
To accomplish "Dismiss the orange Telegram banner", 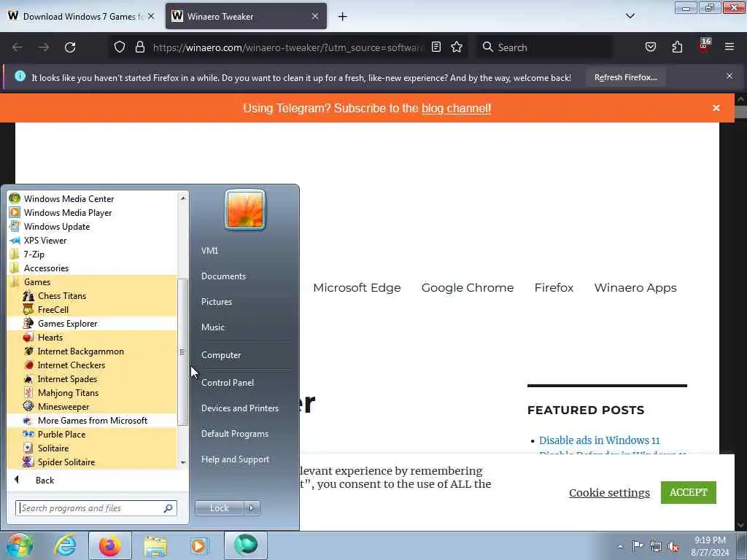I will [716, 108].
